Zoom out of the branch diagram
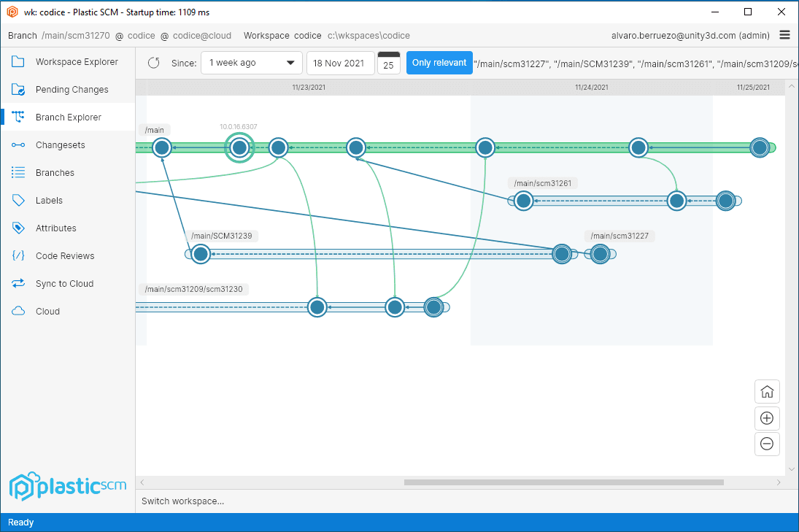This screenshot has width=799, height=532. pyautogui.click(x=767, y=444)
